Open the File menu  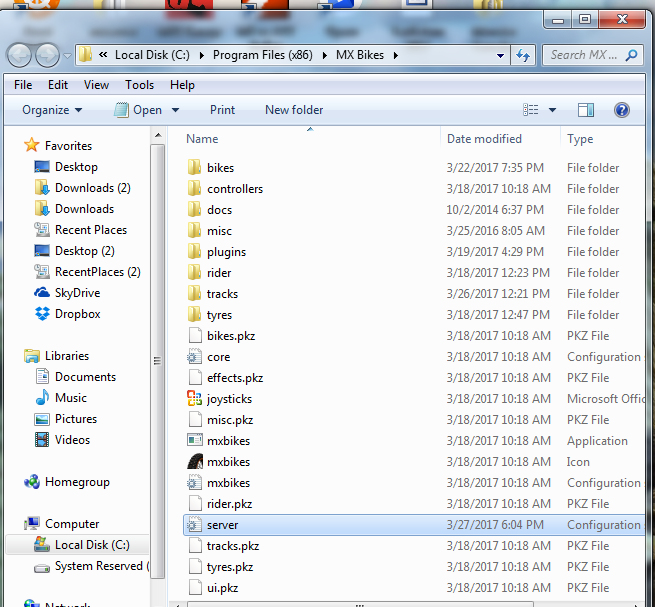[23, 85]
